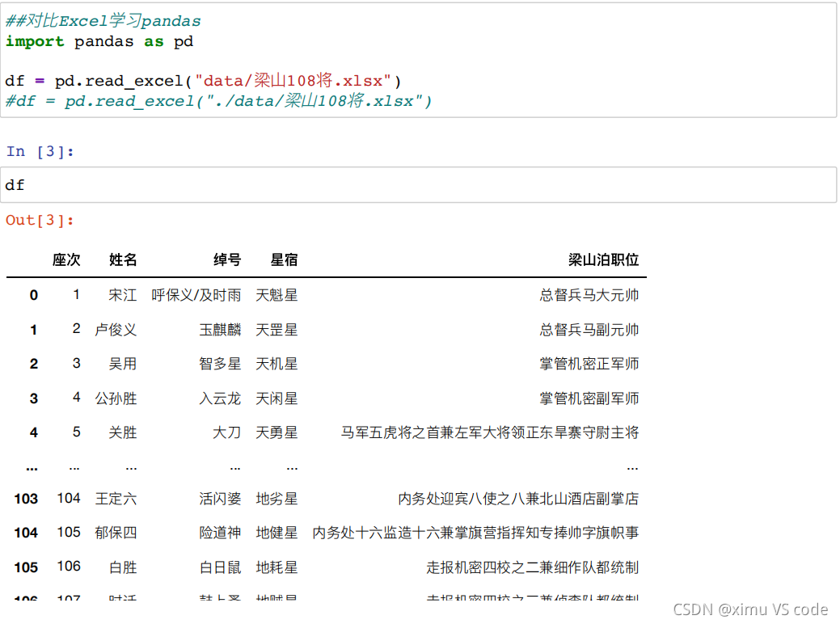Select the name cell 卢俊义
The height and width of the screenshot is (624, 840).
coord(116,330)
